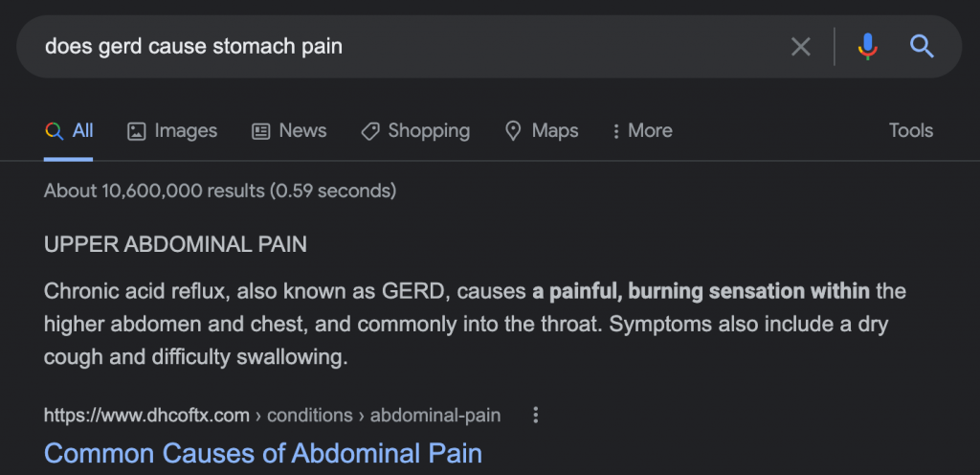The height and width of the screenshot is (475, 980).
Task: Select the Shopping results tab
Action: click(x=429, y=131)
